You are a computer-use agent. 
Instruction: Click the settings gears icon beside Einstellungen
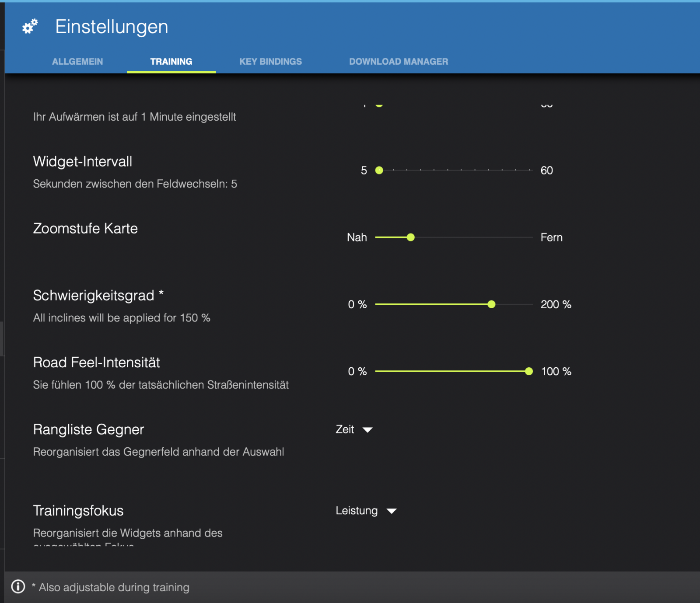(x=30, y=27)
